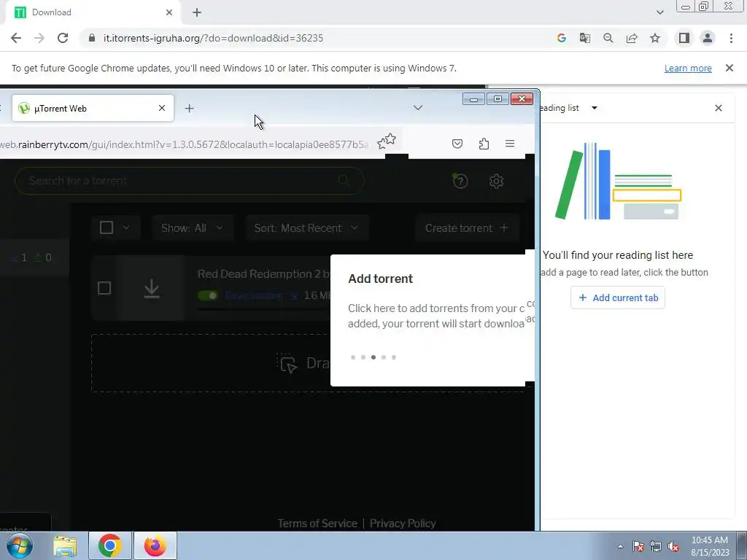Screen dimensions: 747x560
Task: Toggle Chrome side panel button
Action: 684,38
